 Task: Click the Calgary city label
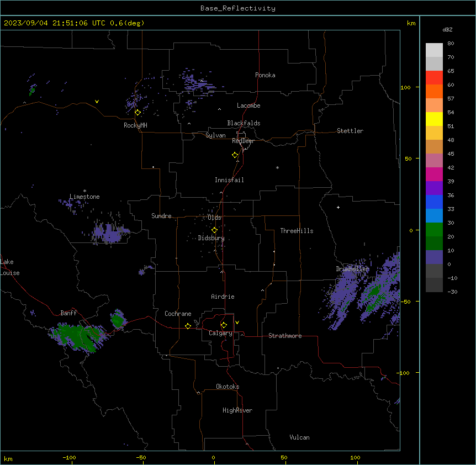(220, 333)
